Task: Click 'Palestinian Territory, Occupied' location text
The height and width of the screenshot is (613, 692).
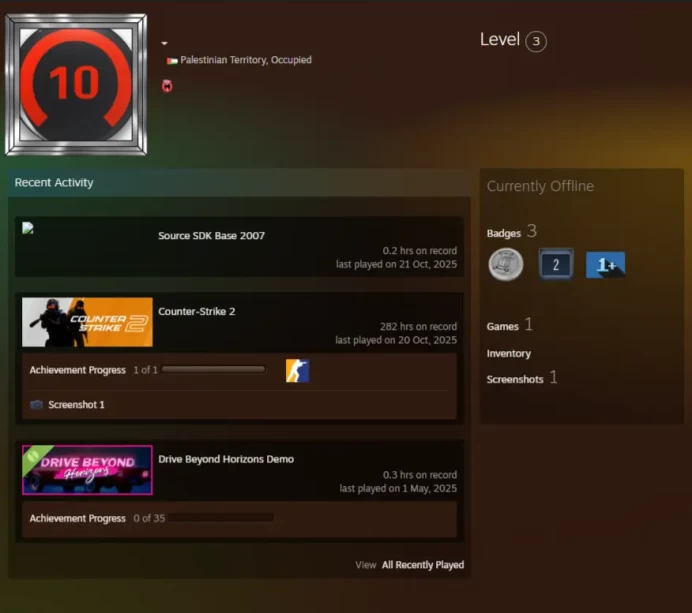Action: pyautogui.click(x=246, y=60)
